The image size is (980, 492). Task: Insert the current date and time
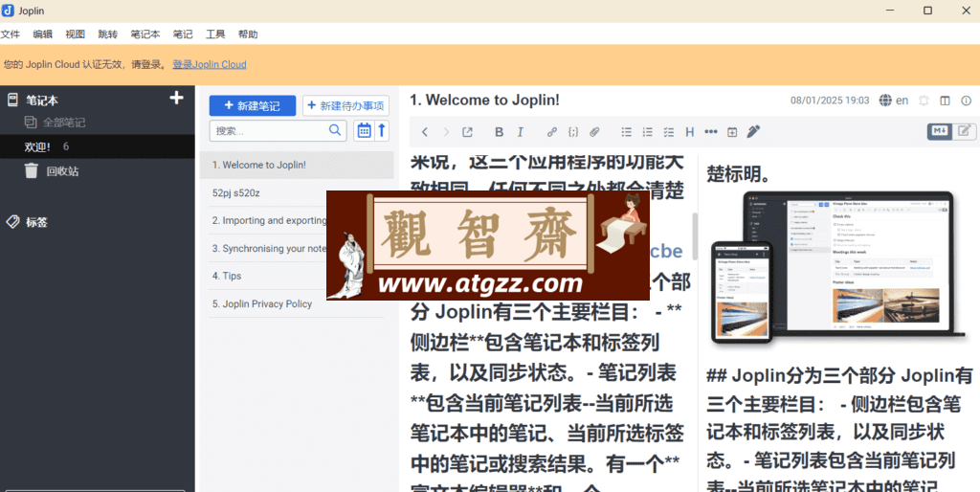point(732,132)
